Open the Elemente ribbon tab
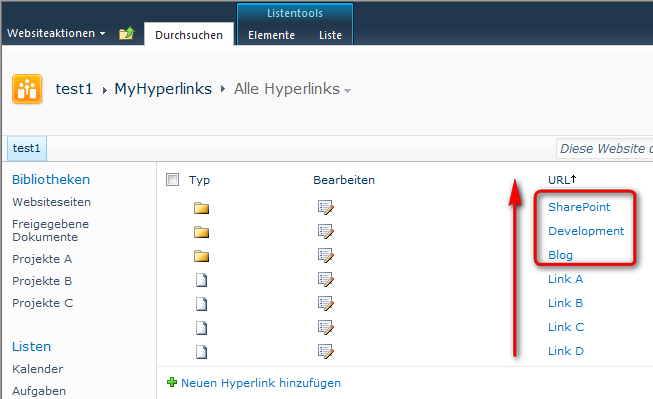The width and height of the screenshot is (653, 399). (272, 35)
